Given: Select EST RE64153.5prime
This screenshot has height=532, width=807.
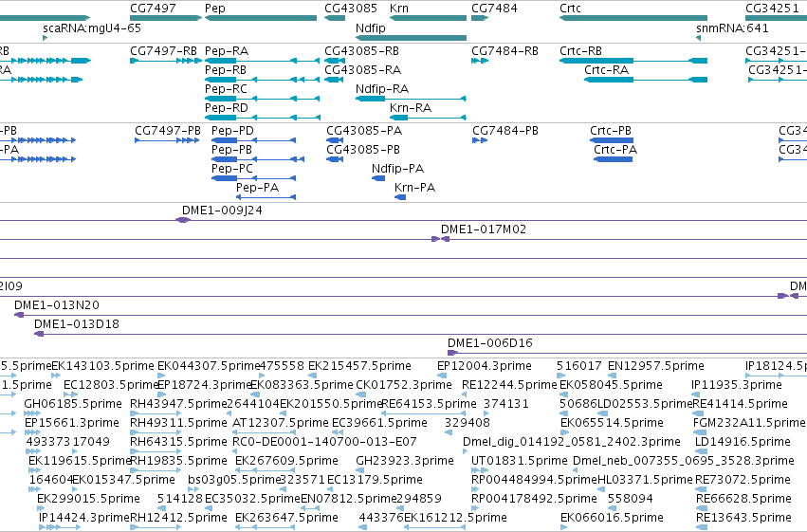Looking at the screenshot, I should point(430,404).
